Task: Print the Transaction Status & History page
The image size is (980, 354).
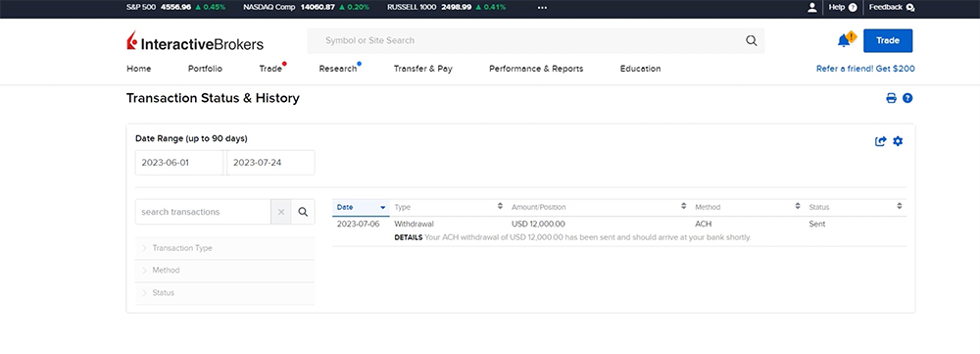Action: 891,98
